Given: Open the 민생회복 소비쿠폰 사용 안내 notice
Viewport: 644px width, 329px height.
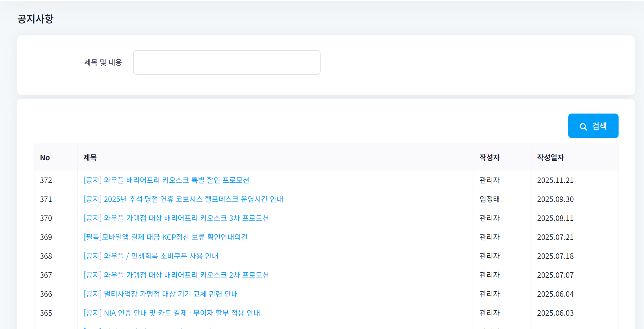Looking at the screenshot, I should click(x=150, y=256).
